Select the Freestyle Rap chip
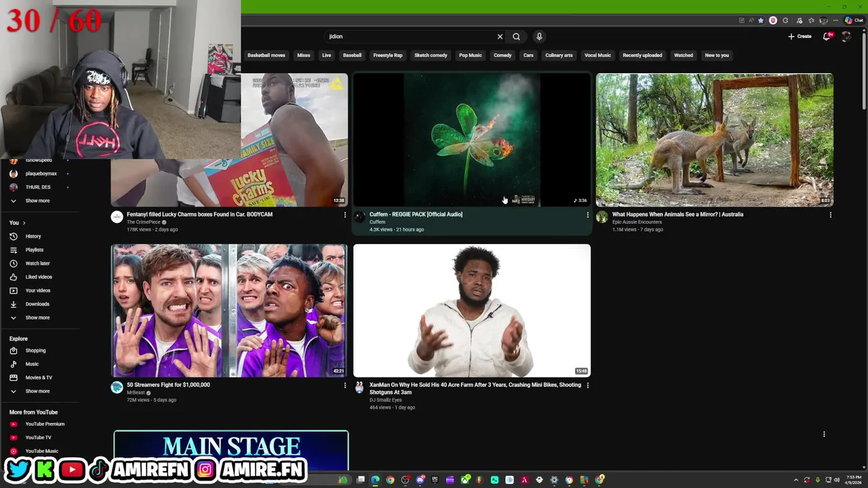 pos(388,55)
